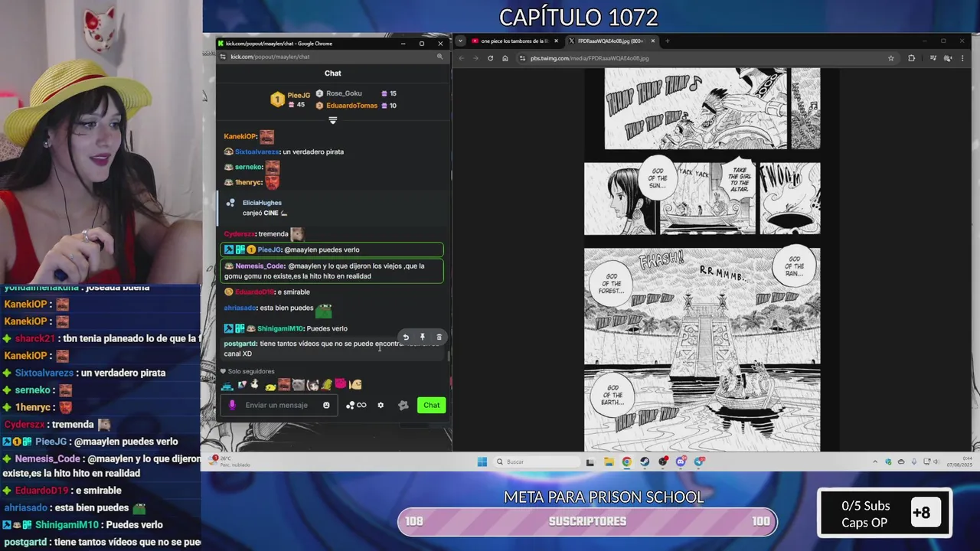Image resolution: width=980 pixels, height=551 pixels.
Task: Open the Chrome profile avatar
Action: pos(948,58)
